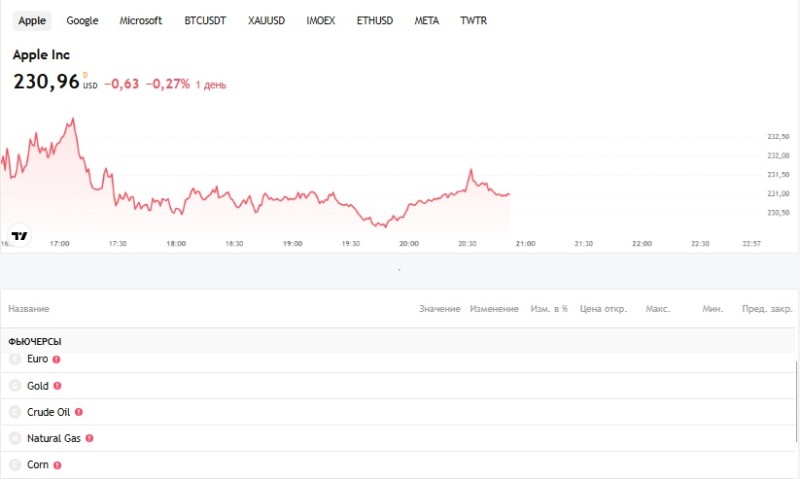Click the Euro symbol logo icon
Viewport: 800px width, 479px height.
[x=15, y=359]
